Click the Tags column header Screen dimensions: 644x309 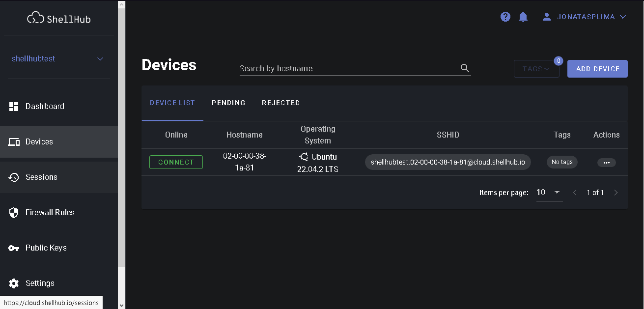562,135
